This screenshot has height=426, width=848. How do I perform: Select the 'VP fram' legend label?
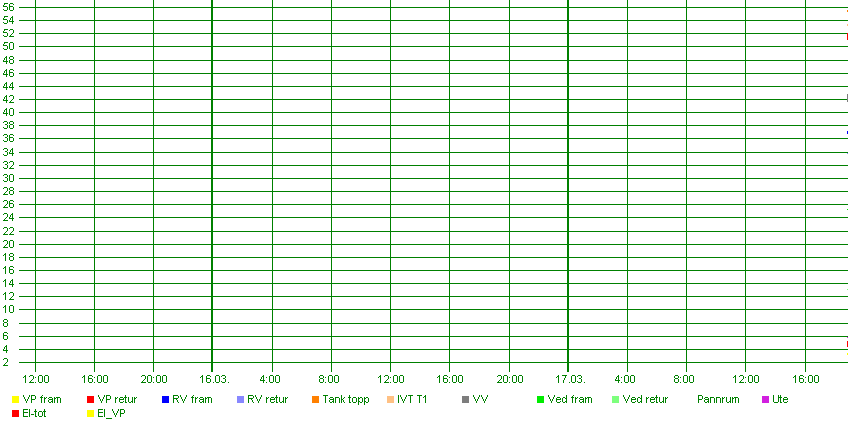42,400
